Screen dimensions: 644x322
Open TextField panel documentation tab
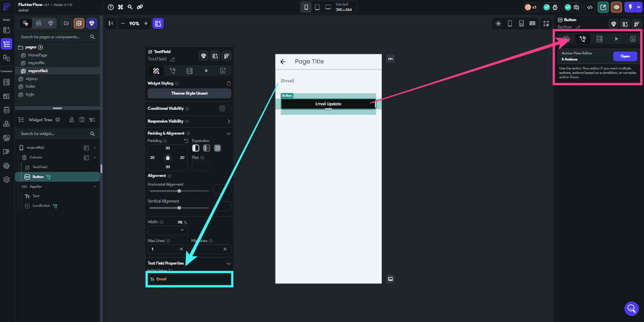[x=223, y=71]
